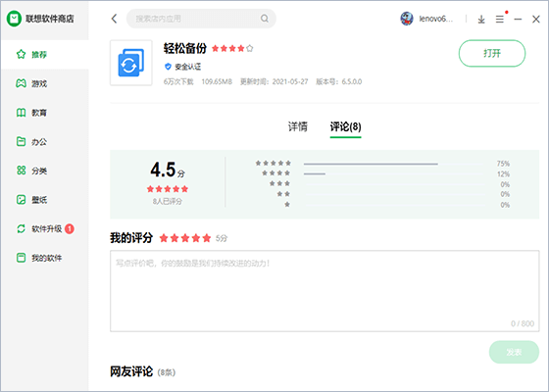Click the 6万次下载 text
Screen dimensions: 549x392
click(178, 81)
